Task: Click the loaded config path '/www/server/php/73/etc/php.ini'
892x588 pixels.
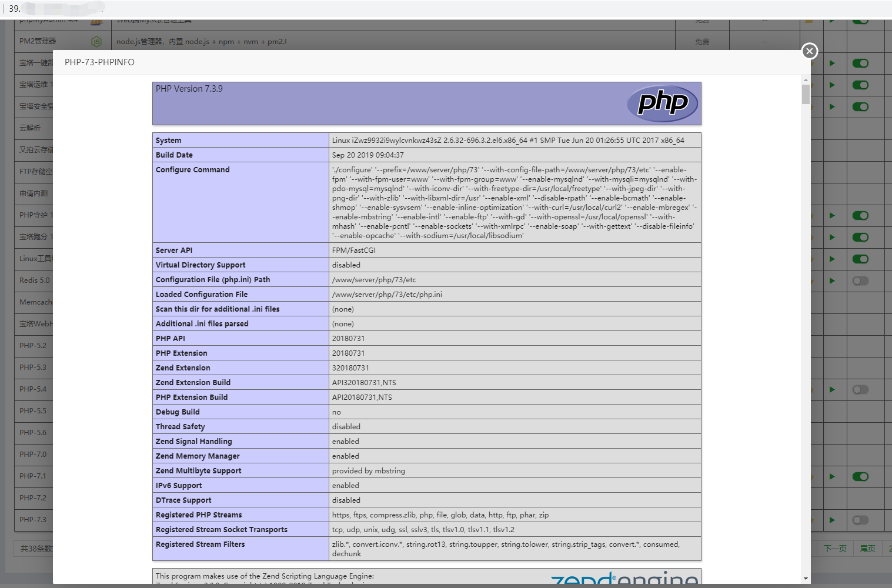Action: pos(387,295)
